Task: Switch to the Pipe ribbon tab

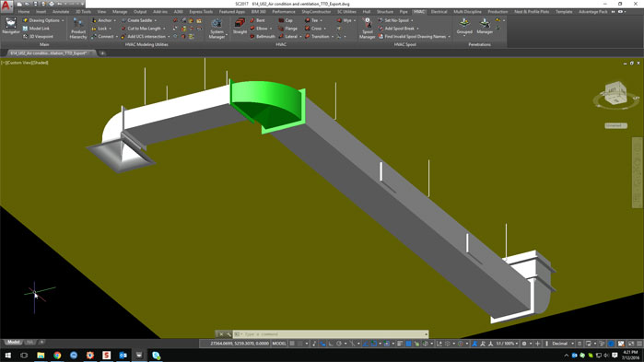Action: point(404,12)
